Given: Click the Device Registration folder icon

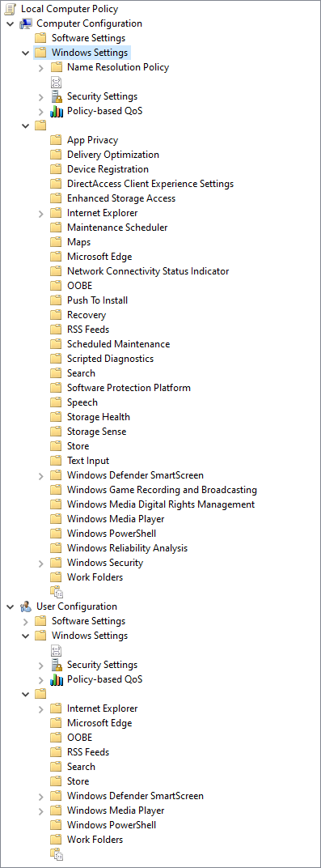Looking at the screenshot, I should point(56,169).
